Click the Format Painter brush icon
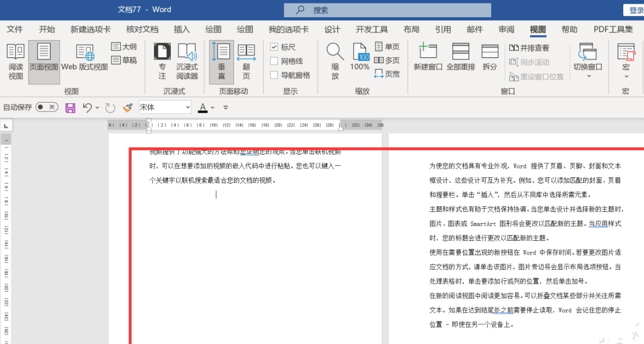 (x=128, y=108)
